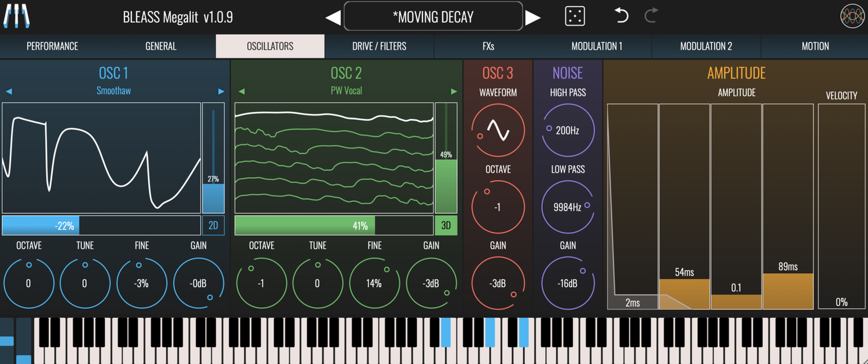868x364 pixels.
Task: Click the BLEASS logo in top-left corner
Action: (x=17, y=16)
